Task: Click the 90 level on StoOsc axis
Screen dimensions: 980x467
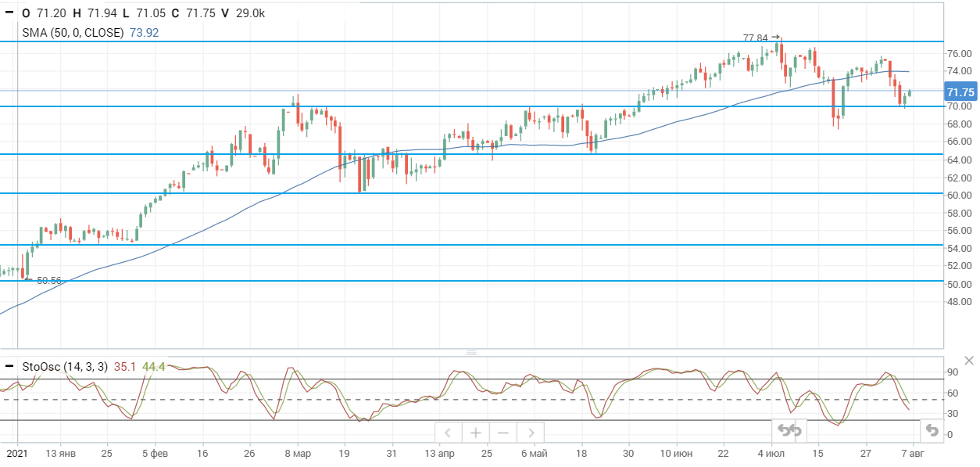Action: (953, 372)
